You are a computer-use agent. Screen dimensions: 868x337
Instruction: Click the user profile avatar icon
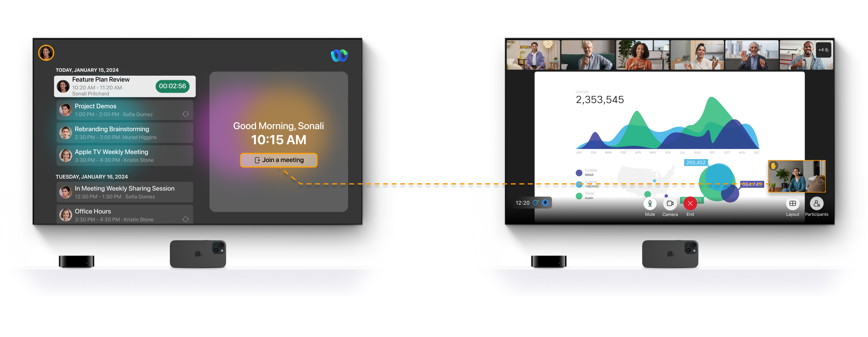[x=48, y=52]
